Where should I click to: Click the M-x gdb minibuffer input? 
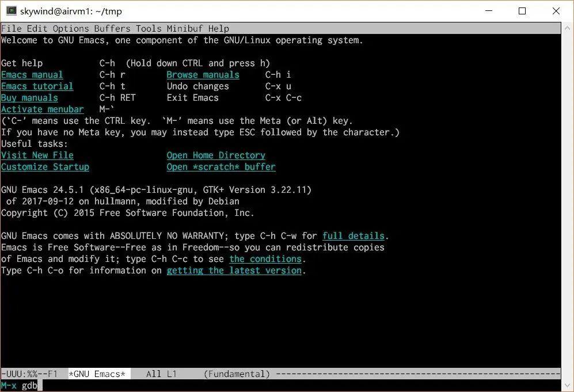(22, 386)
